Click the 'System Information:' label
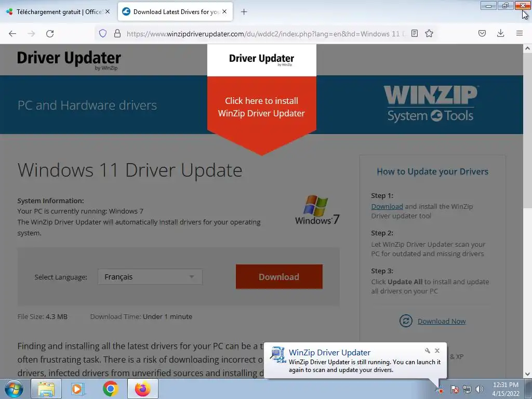The width and height of the screenshot is (532, 399). pyautogui.click(x=50, y=201)
